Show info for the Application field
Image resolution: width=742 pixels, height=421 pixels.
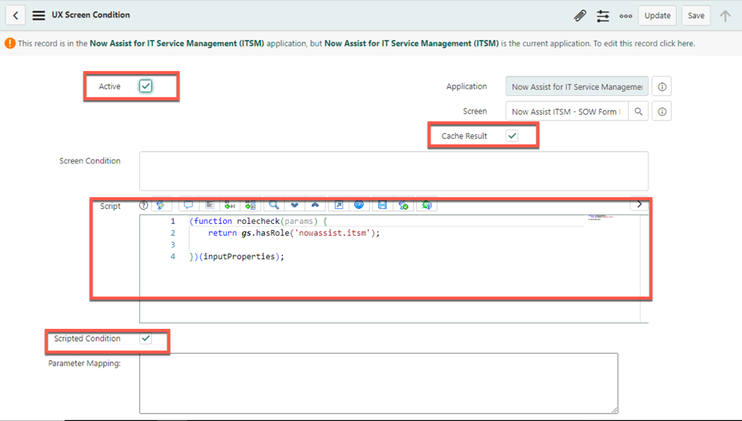tap(662, 87)
